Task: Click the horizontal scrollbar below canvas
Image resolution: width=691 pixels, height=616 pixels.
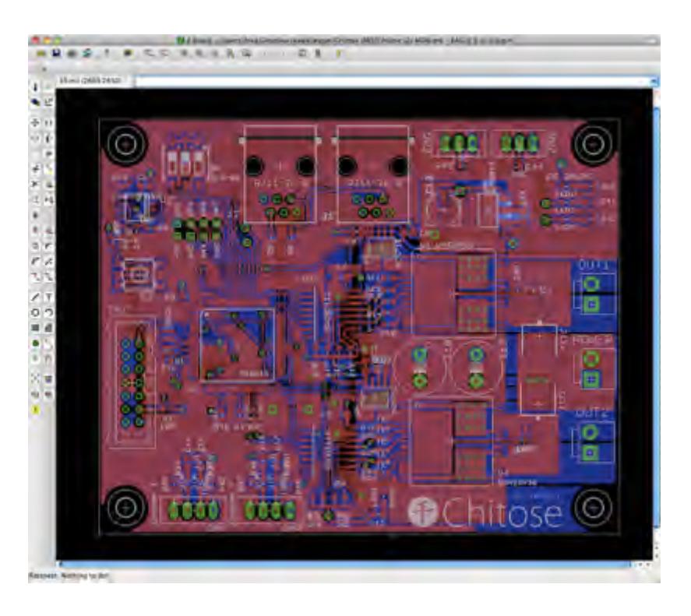Action: point(345,565)
